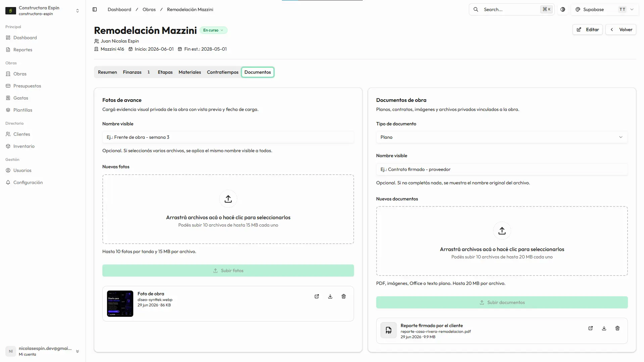
Task: Open the En curso status dropdown
Action: tap(213, 30)
